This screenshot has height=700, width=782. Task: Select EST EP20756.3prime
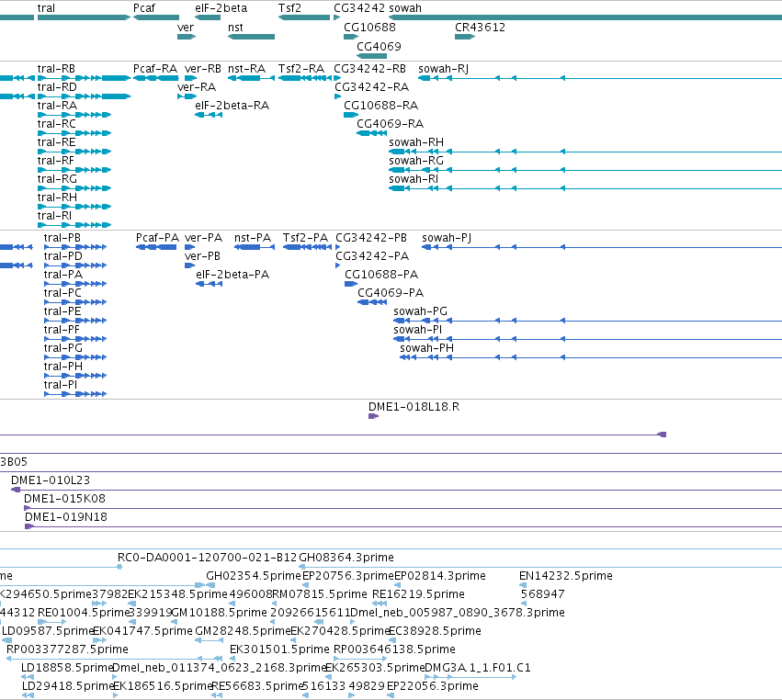click(305, 585)
